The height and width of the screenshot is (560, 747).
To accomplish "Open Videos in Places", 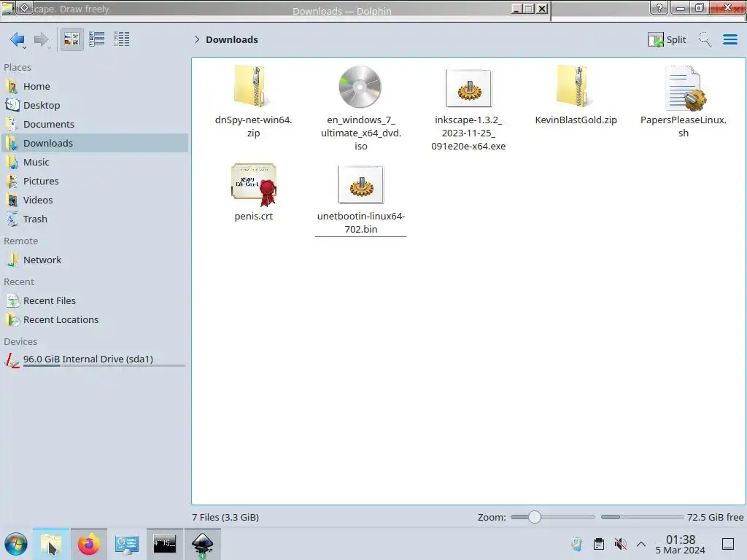I will [x=95, y=201].
